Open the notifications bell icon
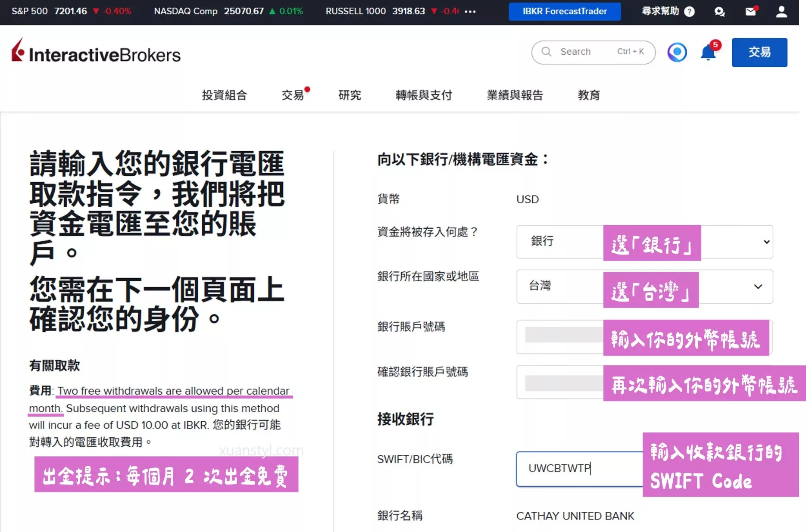Screen dimensions: 806x532 tap(709, 52)
